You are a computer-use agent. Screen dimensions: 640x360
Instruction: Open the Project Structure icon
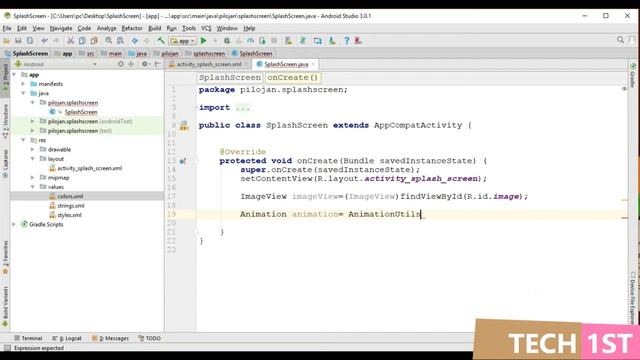pos(318,41)
